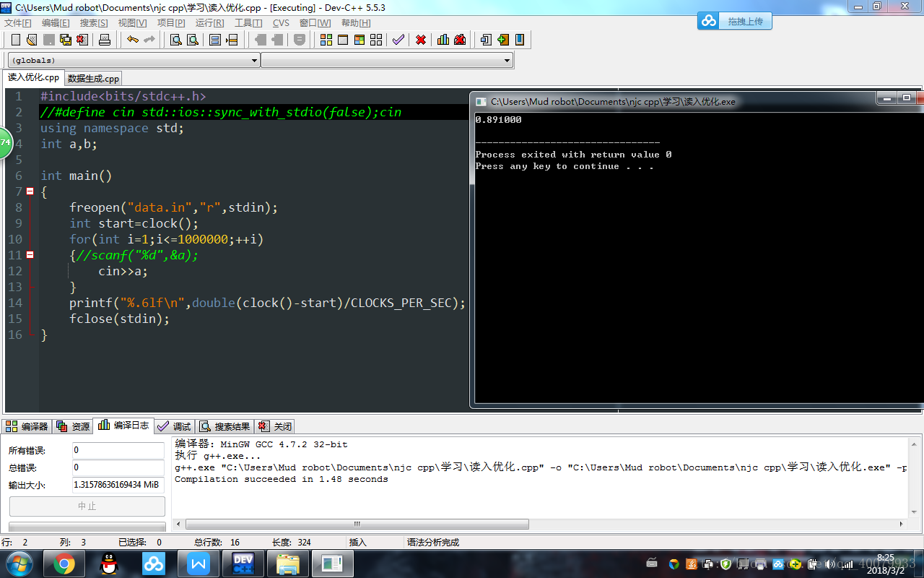
Task: Click the Compile four-colored-squares icon
Action: [326, 40]
